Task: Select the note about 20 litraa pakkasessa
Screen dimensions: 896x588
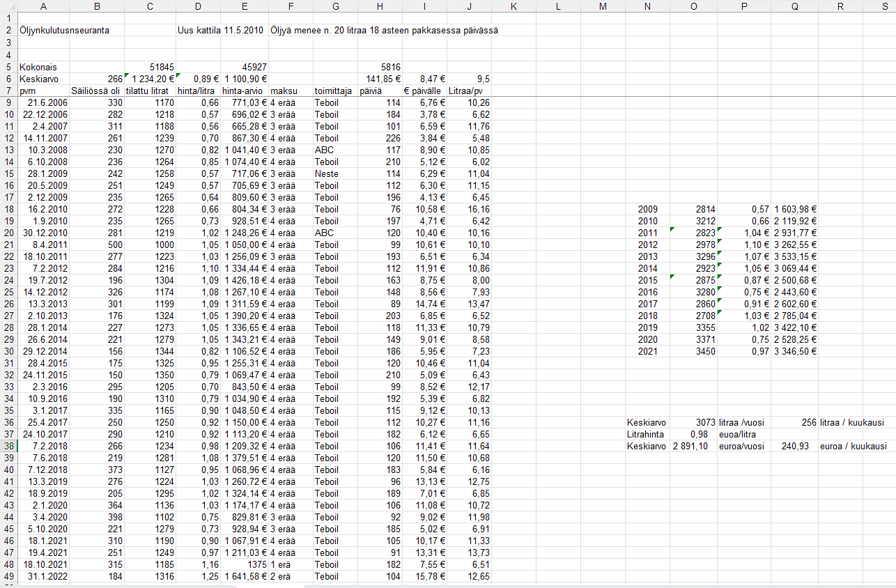Action: (384, 31)
